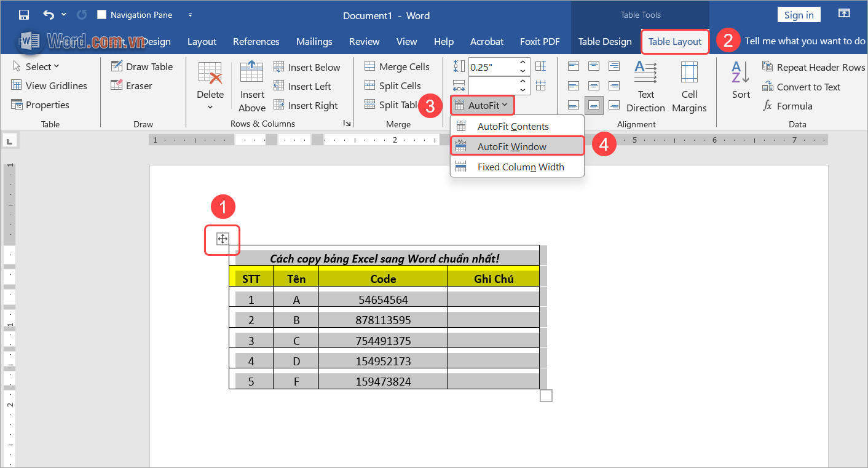
Task: Tick the Navigation Pane checkbox
Action: (102, 15)
